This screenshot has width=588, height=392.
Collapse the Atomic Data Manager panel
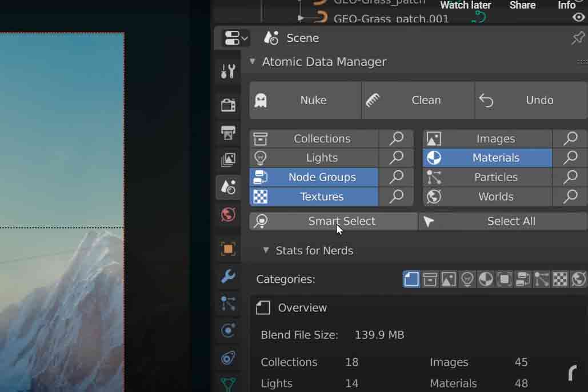coord(253,62)
